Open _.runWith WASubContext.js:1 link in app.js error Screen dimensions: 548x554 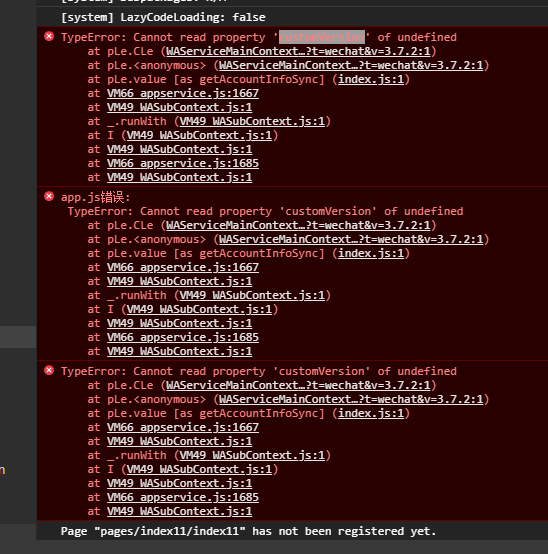point(252,295)
